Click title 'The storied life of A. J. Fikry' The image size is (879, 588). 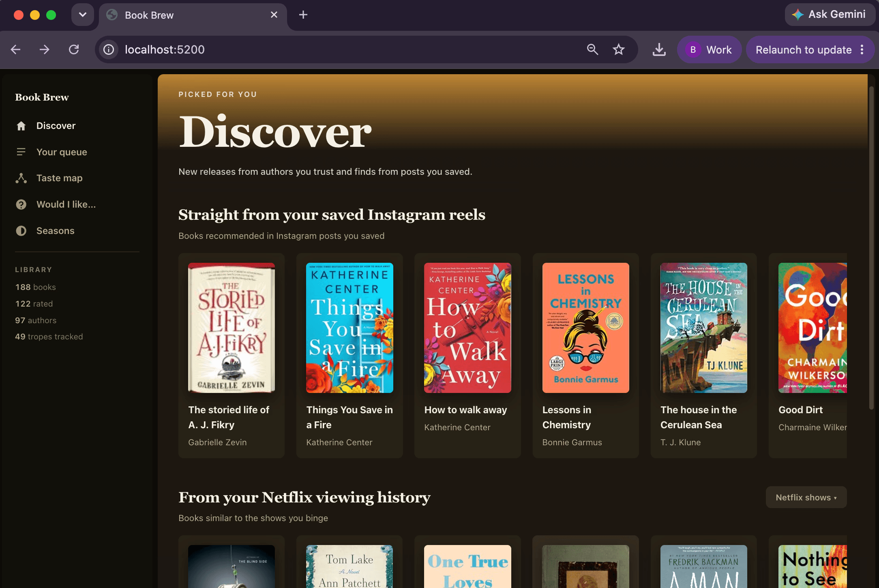pyautogui.click(x=229, y=417)
